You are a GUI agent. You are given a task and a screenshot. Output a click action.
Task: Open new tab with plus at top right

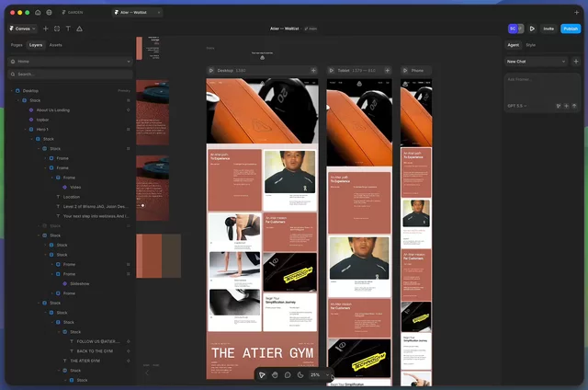(576, 12)
